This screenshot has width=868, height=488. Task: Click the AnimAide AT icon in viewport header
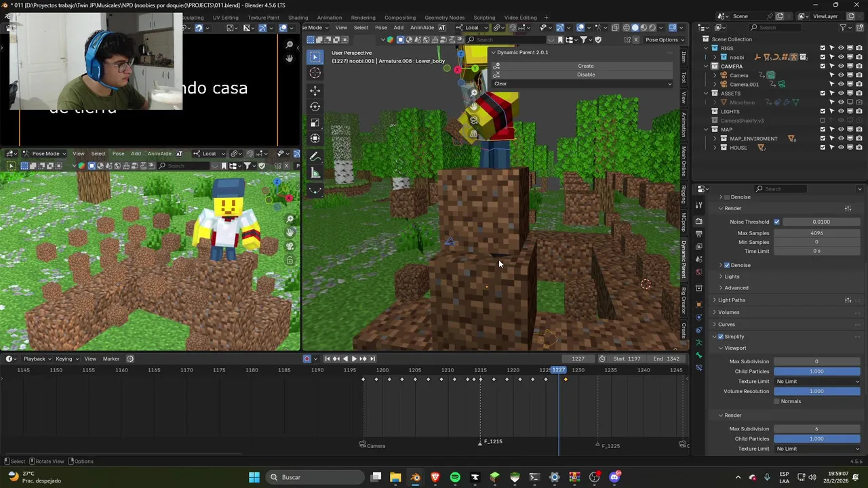(442, 28)
